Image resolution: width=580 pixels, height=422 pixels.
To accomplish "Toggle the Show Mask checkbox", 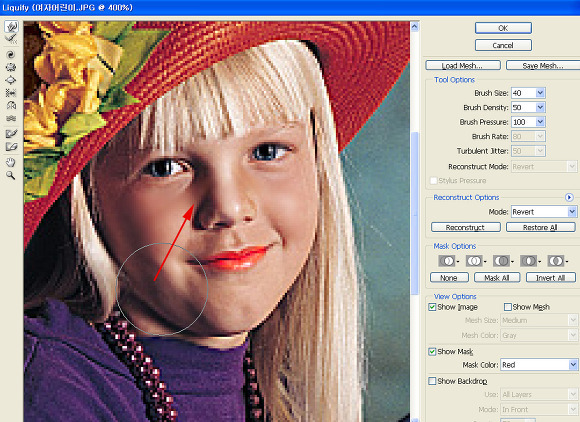I will click(x=432, y=351).
